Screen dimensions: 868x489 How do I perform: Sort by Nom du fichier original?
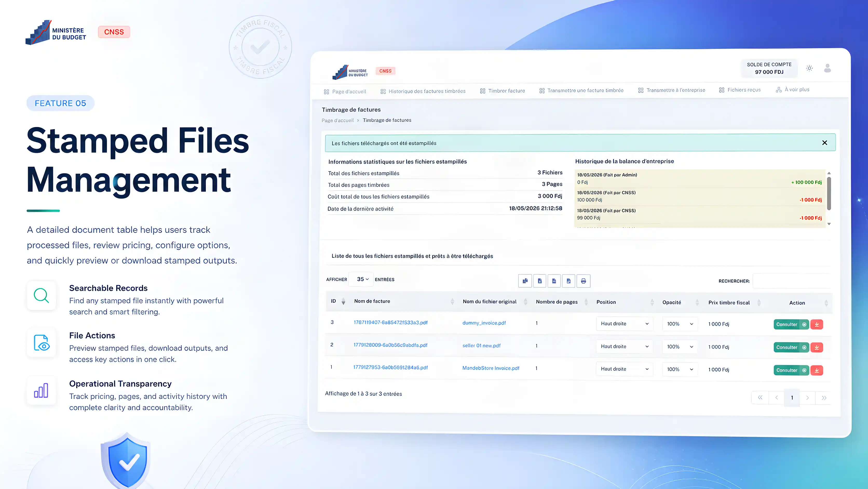point(526,302)
